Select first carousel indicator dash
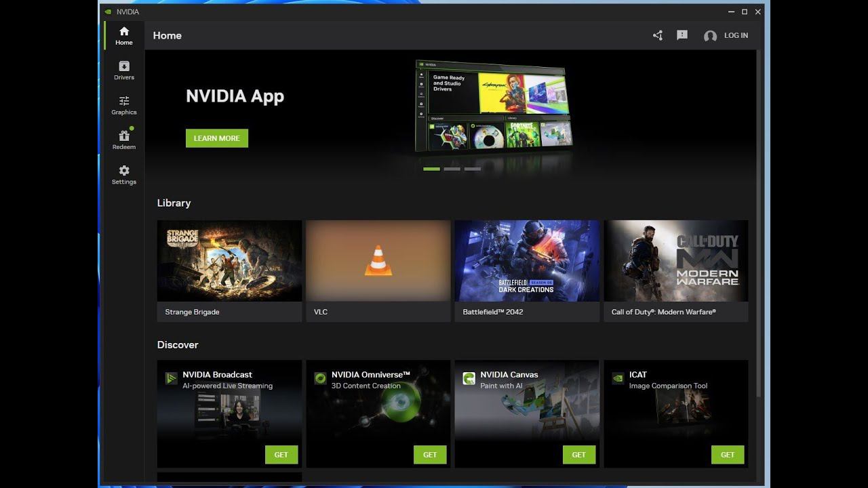This screenshot has width=868, height=488. tap(431, 169)
